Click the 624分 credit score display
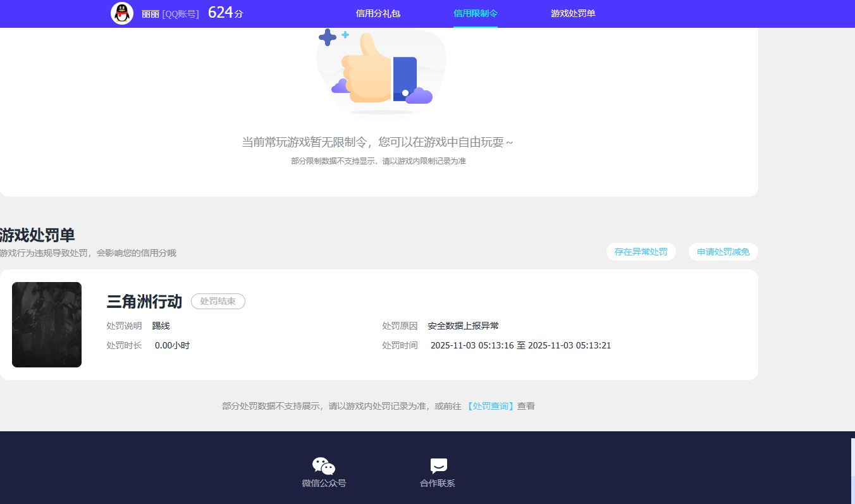The width and height of the screenshot is (855, 504). click(225, 12)
